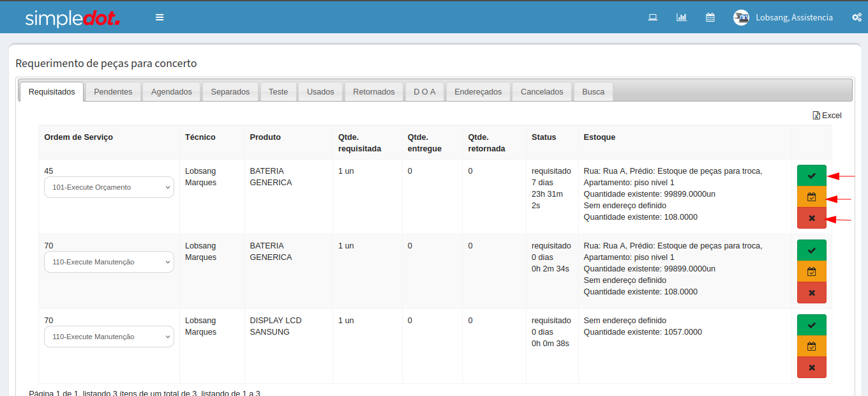Open settings gears icon in header
Viewport: 868px width, 396px height.
pyautogui.click(x=857, y=17)
